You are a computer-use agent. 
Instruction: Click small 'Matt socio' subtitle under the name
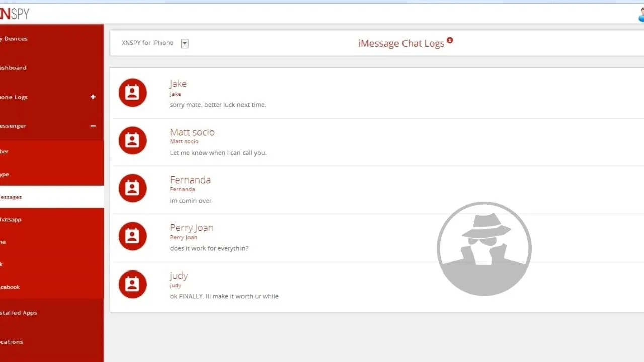(x=184, y=142)
